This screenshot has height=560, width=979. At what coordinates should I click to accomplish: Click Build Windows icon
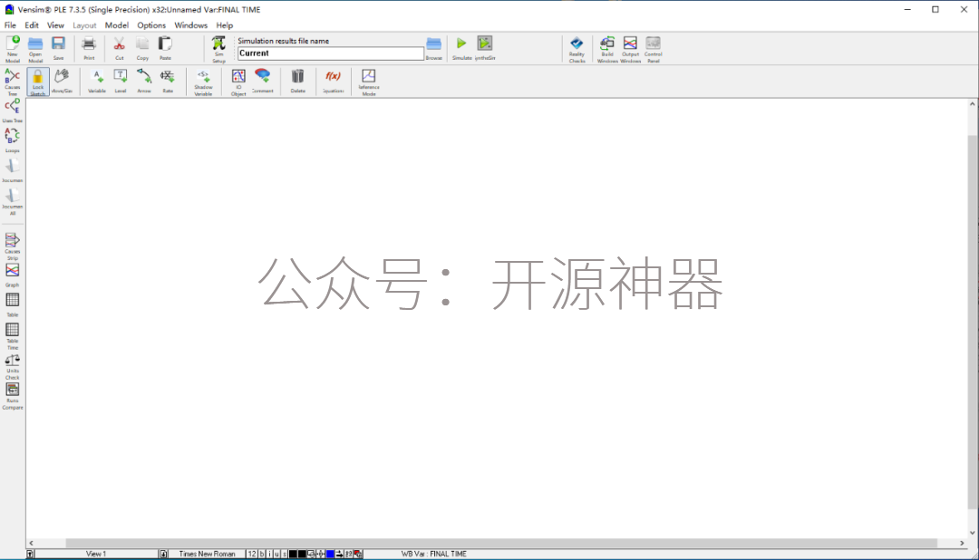606,48
